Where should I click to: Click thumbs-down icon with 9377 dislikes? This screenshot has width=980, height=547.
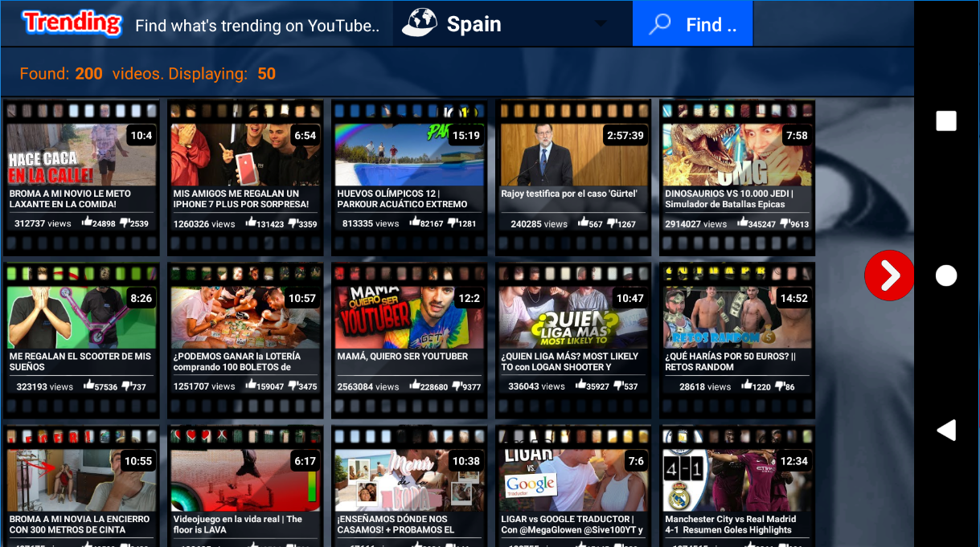click(457, 385)
